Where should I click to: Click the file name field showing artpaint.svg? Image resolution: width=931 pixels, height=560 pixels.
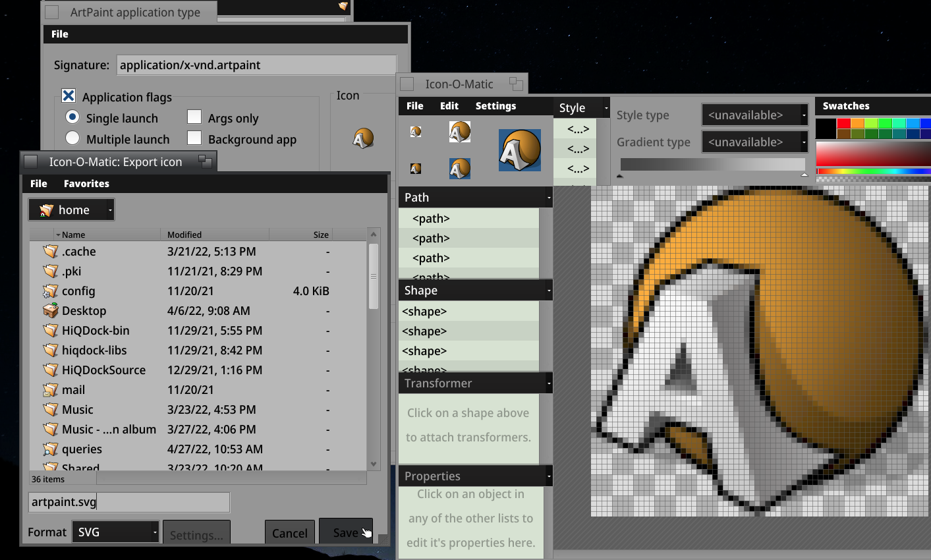129,502
